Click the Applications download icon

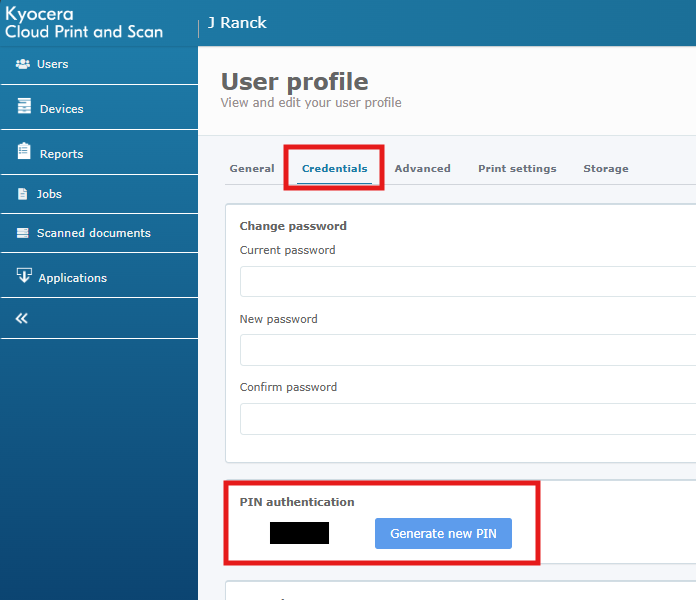24,277
